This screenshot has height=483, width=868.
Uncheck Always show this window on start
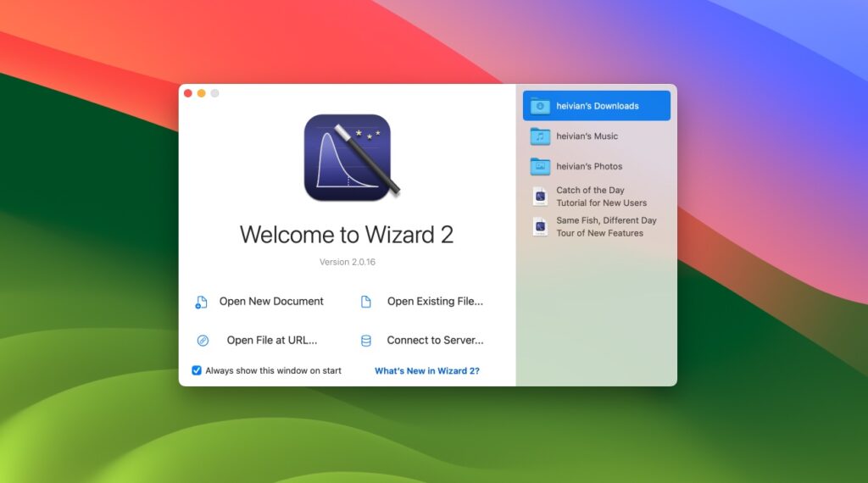coord(197,370)
